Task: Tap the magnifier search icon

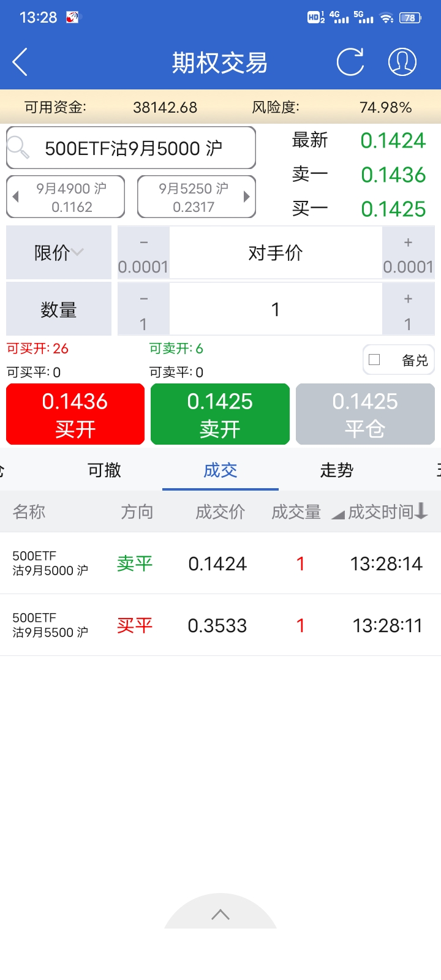Action: (x=18, y=147)
